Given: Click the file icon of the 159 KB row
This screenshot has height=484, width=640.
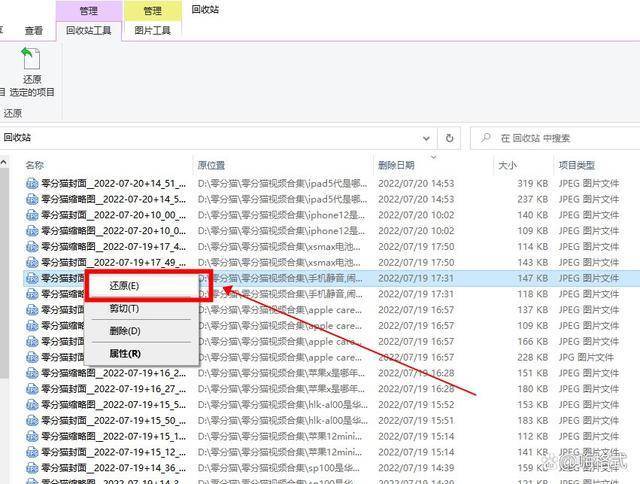Looking at the screenshot, I should [32, 468].
